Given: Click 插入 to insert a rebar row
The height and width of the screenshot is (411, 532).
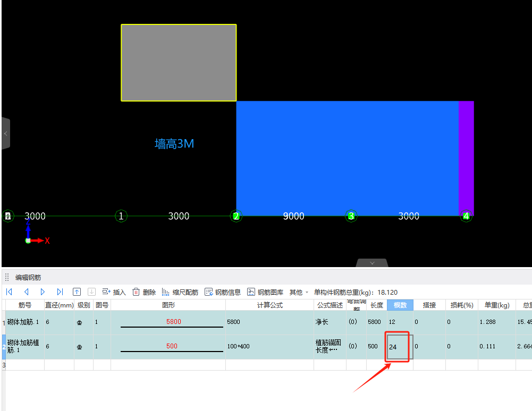Looking at the screenshot, I should 114,292.
